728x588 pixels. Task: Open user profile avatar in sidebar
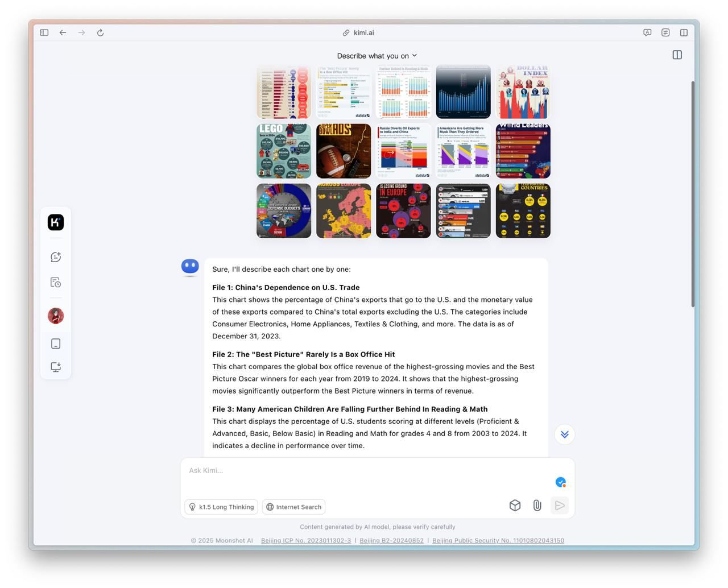[x=56, y=316]
